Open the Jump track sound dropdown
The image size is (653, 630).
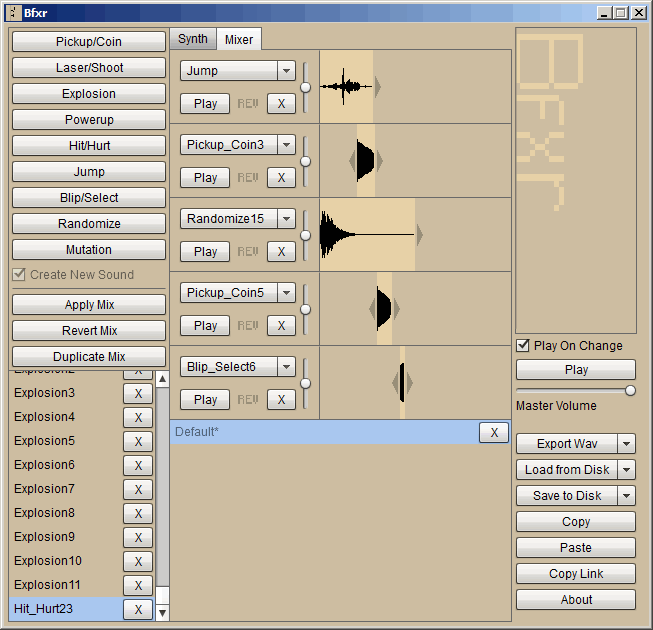point(286,70)
